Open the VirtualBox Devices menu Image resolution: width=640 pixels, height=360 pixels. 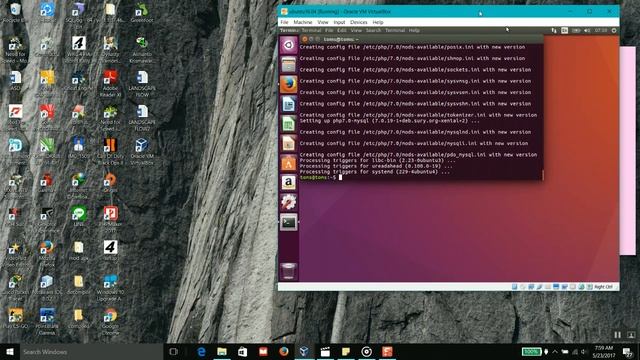click(359, 22)
